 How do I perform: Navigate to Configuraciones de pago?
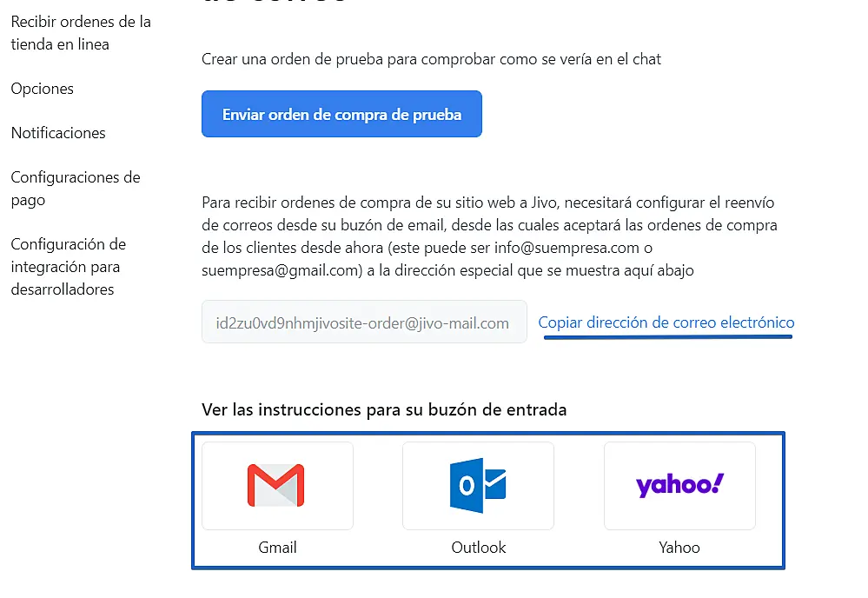[x=76, y=189]
